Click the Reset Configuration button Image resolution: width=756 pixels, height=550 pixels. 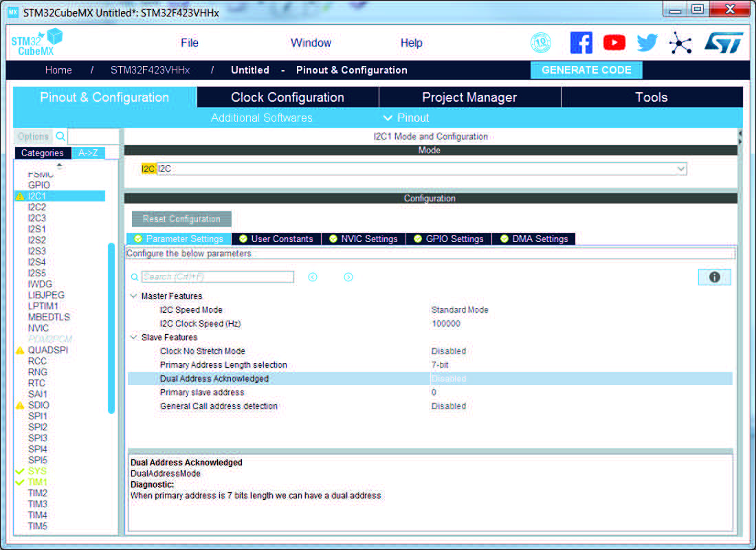181,219
